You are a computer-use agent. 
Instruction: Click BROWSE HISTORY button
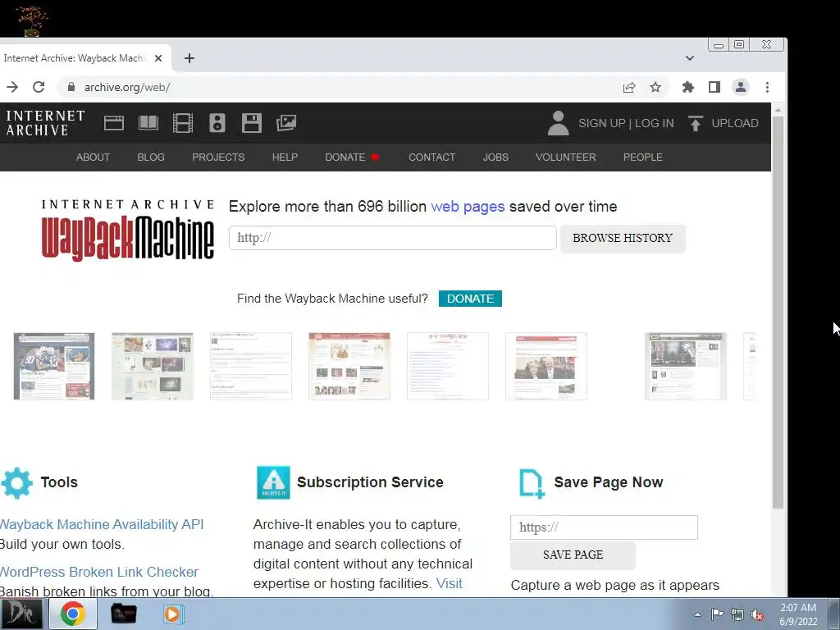point(623,239)
